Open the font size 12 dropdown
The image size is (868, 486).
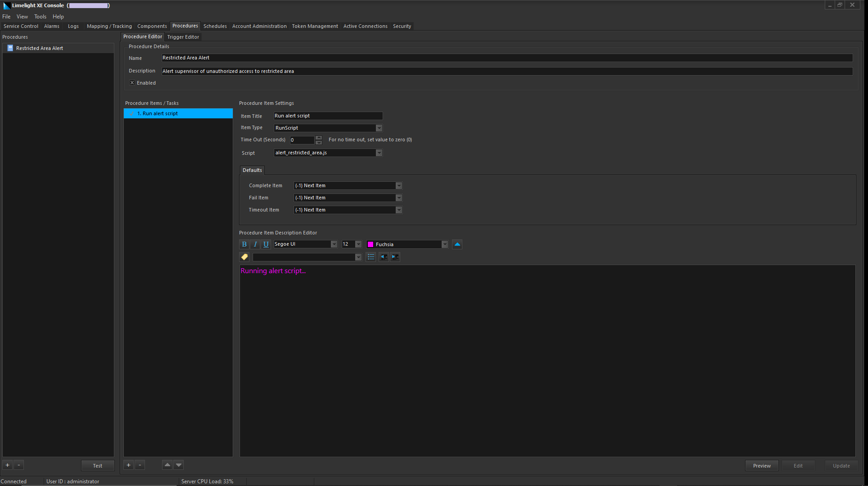358,244
